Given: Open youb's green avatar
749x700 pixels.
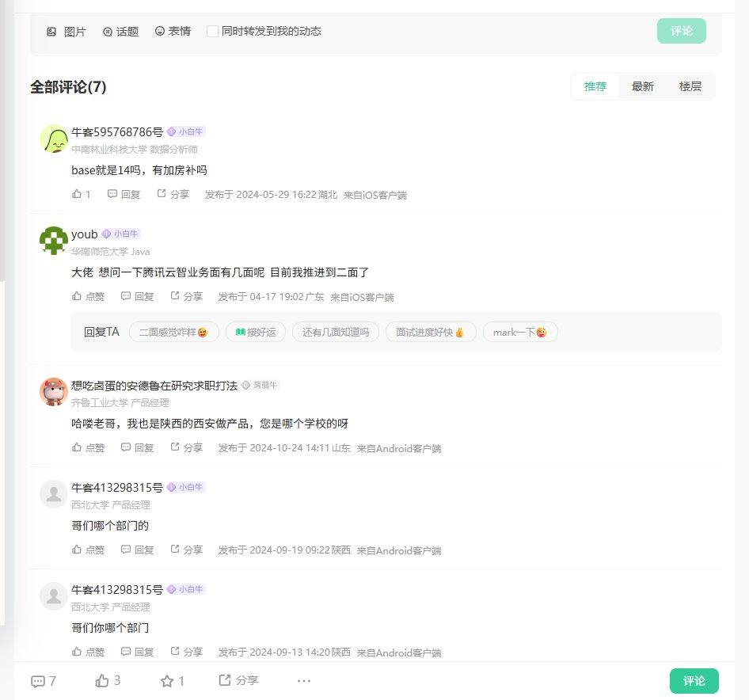Looking at the screenshot, I should pos(54,241).
